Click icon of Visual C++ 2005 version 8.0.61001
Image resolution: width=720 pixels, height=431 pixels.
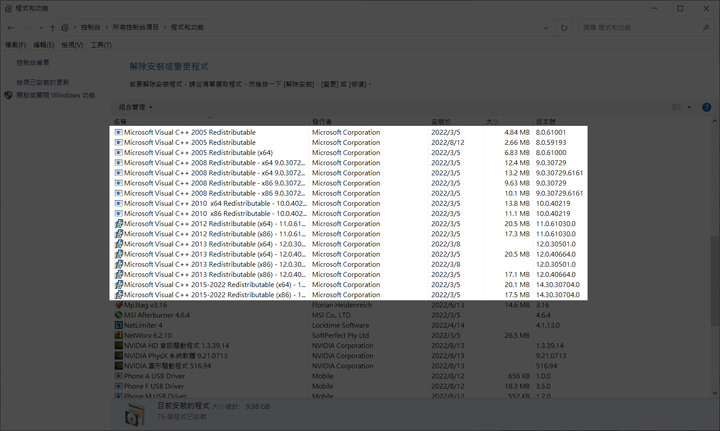[118, 132]
